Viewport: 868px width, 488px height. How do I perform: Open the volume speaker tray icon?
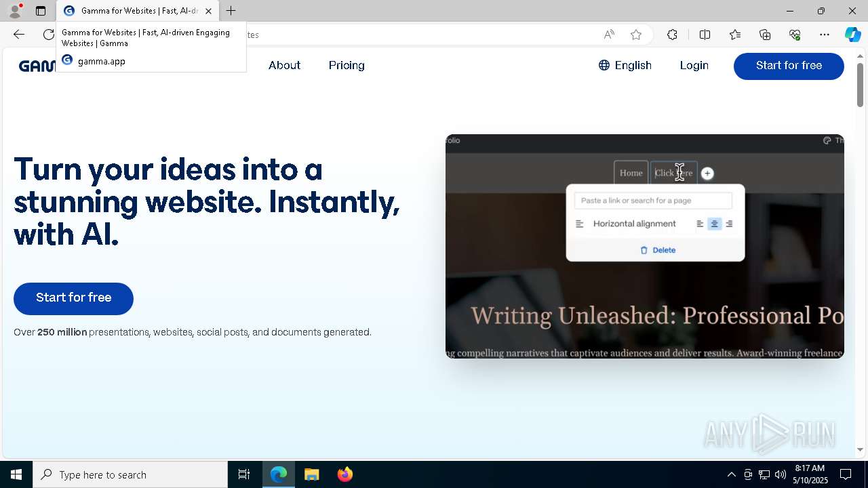tap(781, 474)
